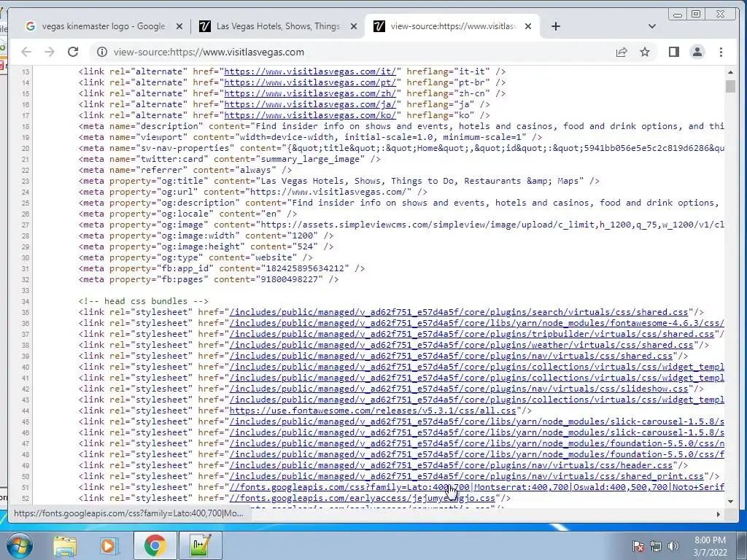Viewport: 747px width, 560px height.
Task: Click horizontal scrollbar right arrow
Action: pos(718,514)
